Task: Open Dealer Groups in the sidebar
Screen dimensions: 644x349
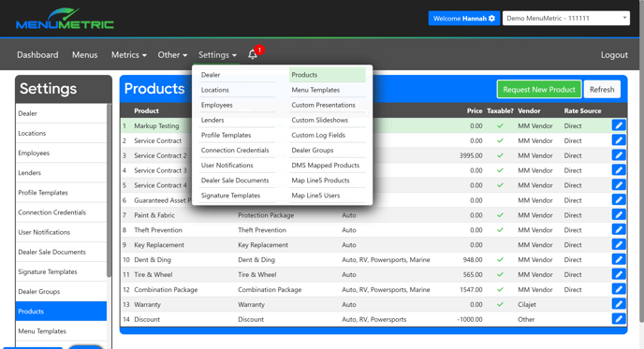Action: pyautogui.click(x=61, y=292)
